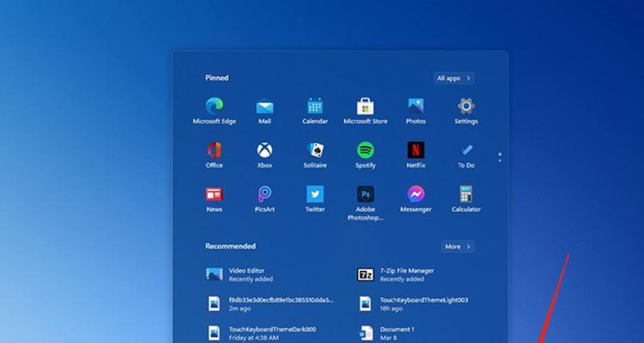Open Microsoft Edge from pinned apps
Viewport: 644px width, 343px height.
click(x=215, y=111)
